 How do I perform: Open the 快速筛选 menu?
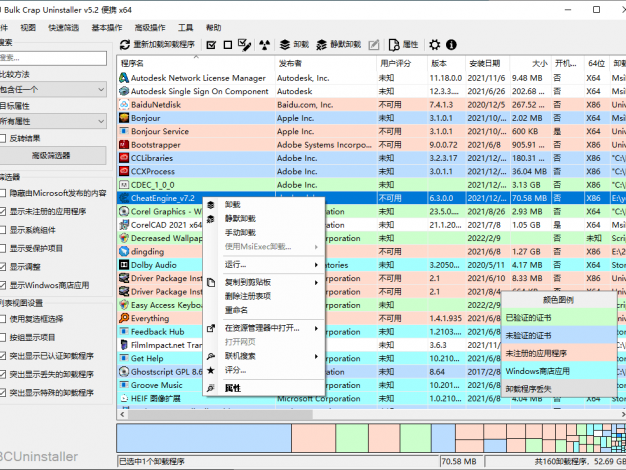(x=63, y=28)
